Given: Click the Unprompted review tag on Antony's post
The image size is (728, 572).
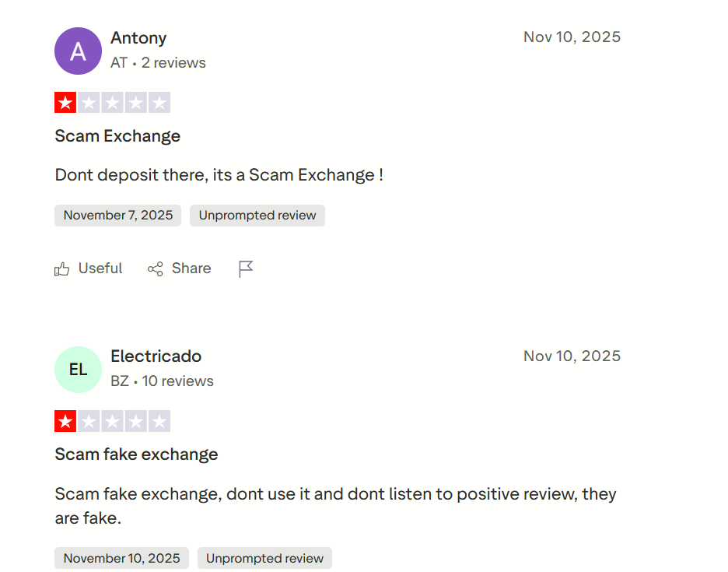Looking at the screenshot, I should (x=257, y=216).
